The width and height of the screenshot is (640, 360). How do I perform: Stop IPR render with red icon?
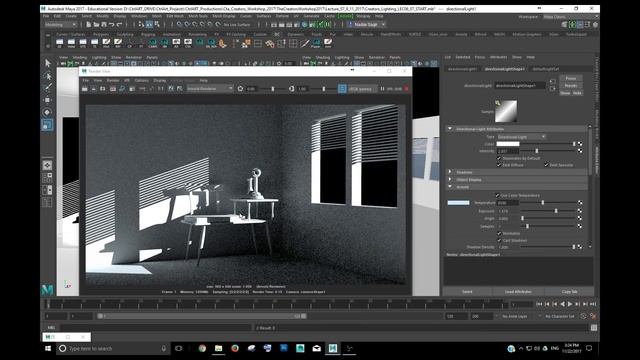click(406, 89)
